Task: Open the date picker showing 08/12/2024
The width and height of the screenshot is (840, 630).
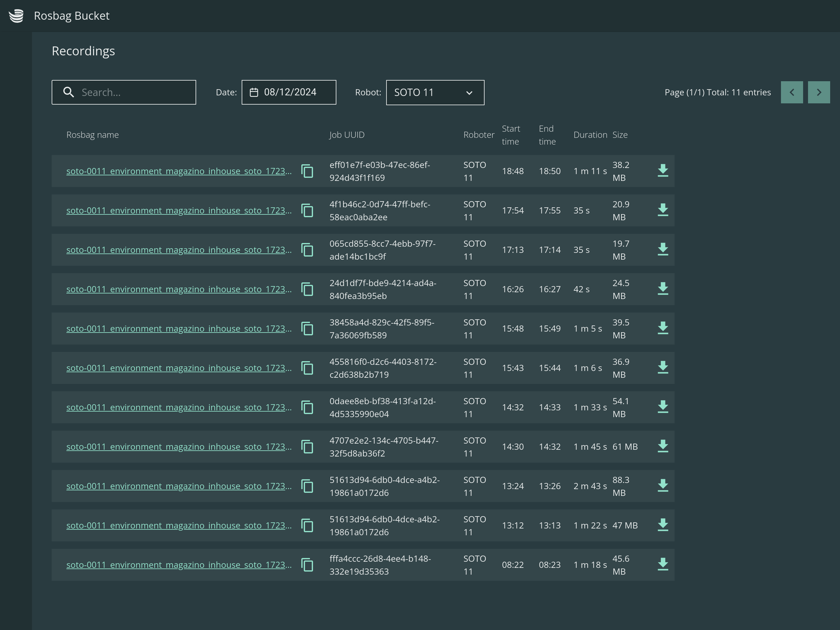Action: click(290, 92)
